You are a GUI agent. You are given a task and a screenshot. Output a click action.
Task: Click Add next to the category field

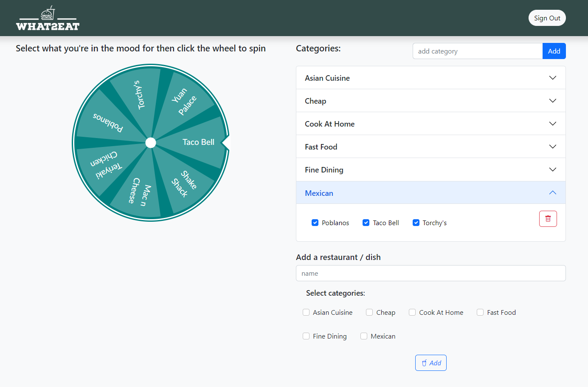coord(554,51)
